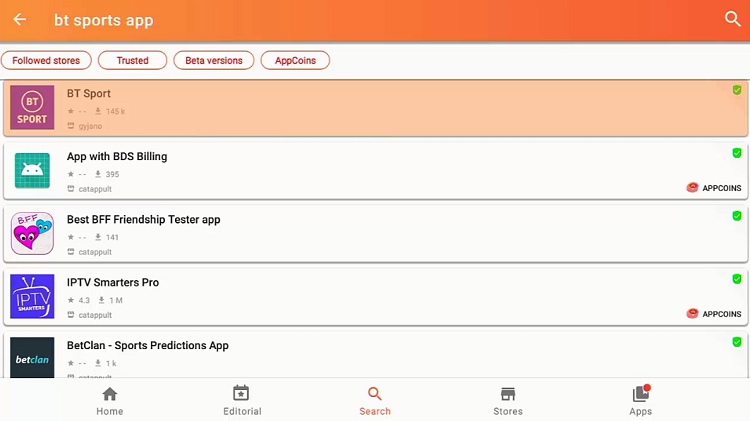Image resolution: width=750 pixels, height=421 pixels.
Task: Open the IPTV Smarters Pro icon
Action: [x=32, y=297]
